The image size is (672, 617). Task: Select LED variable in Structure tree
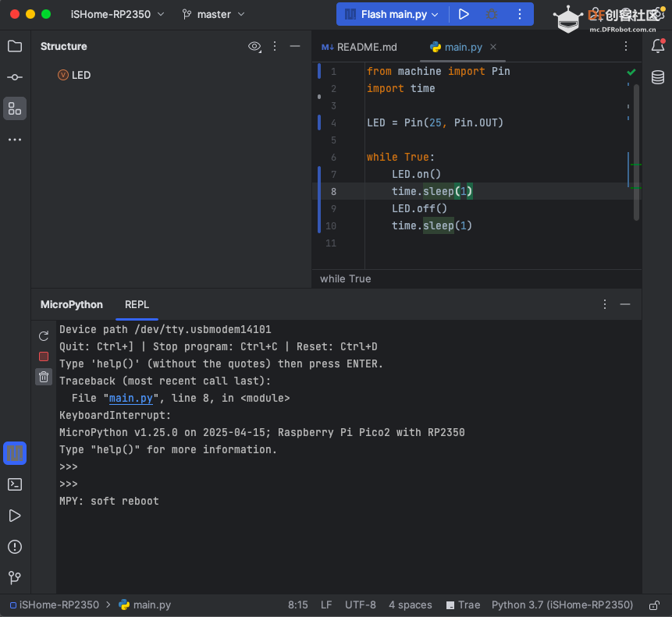pos(74,76)
